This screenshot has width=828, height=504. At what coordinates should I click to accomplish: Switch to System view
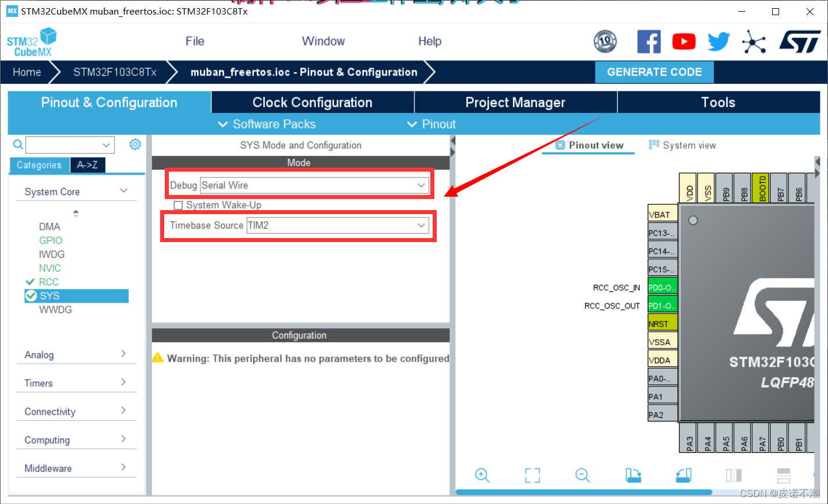pos(682,145)
